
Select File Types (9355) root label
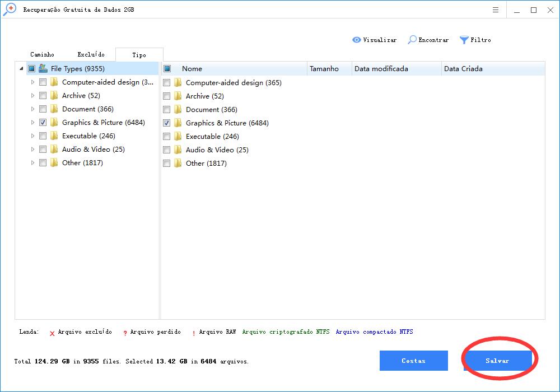77,68
